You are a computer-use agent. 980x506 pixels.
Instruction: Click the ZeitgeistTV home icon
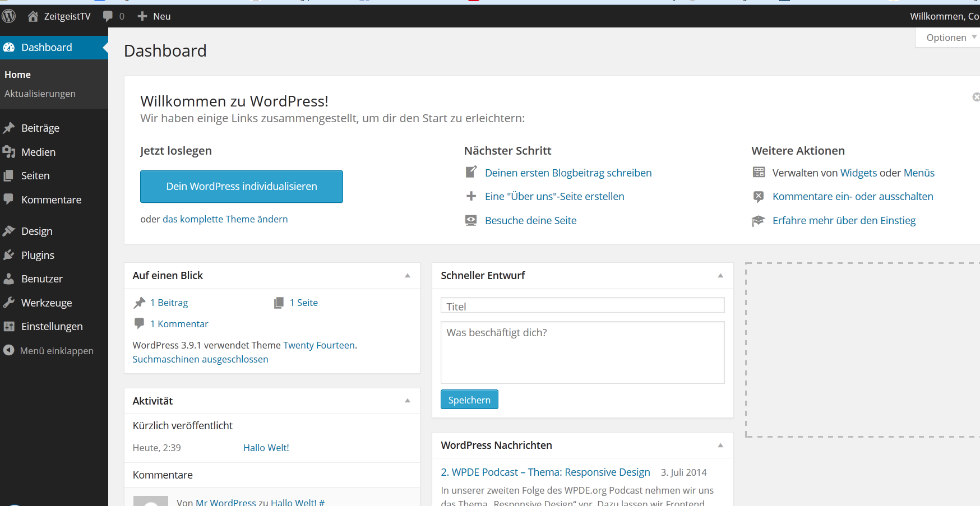coord(33,16)
